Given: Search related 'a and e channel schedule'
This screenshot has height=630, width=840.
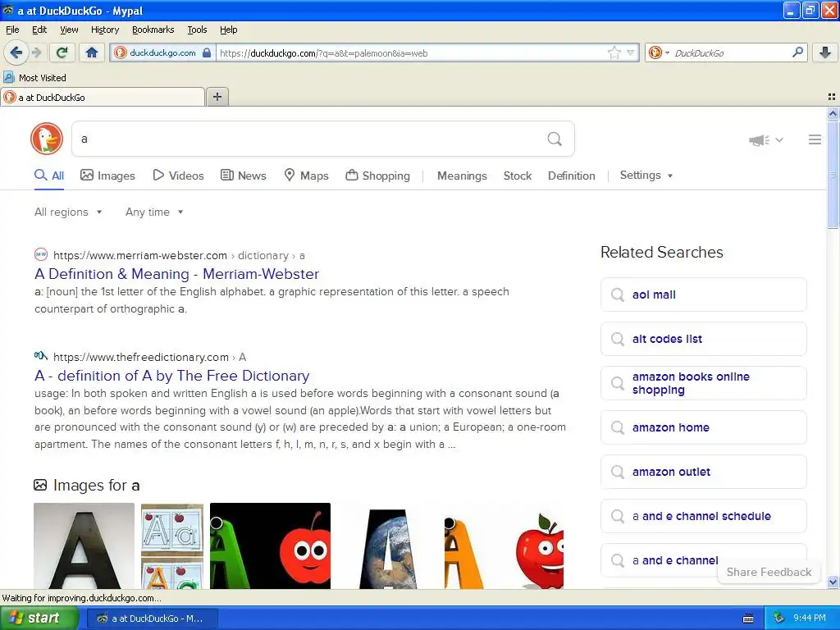Looking at the screenshot, I should (703, 517).
